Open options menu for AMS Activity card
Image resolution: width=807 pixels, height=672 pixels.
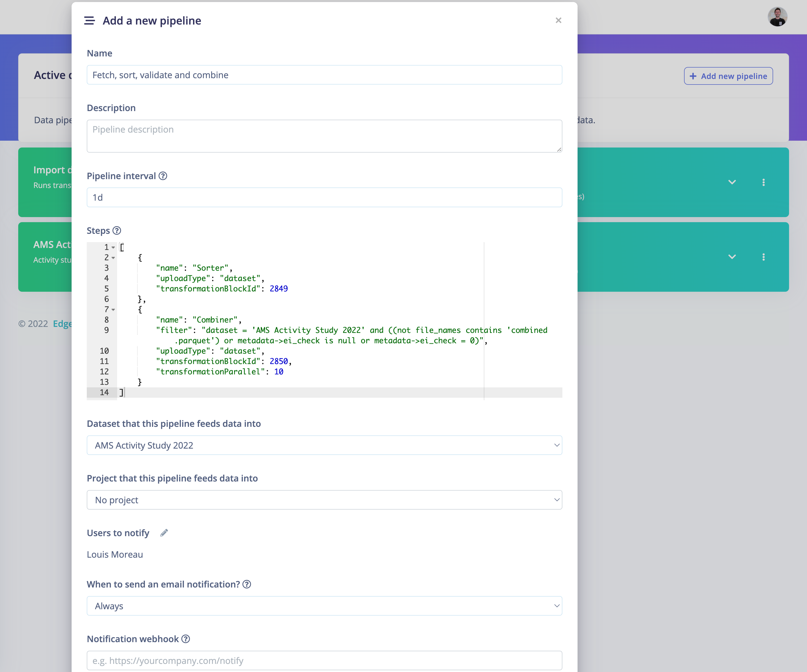[x=763, y=257]
